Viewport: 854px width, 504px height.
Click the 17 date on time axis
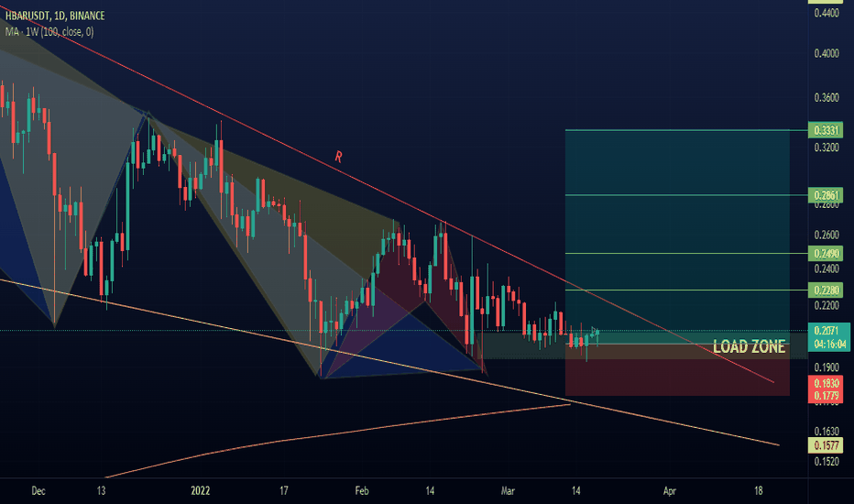(x=283, y=491)
